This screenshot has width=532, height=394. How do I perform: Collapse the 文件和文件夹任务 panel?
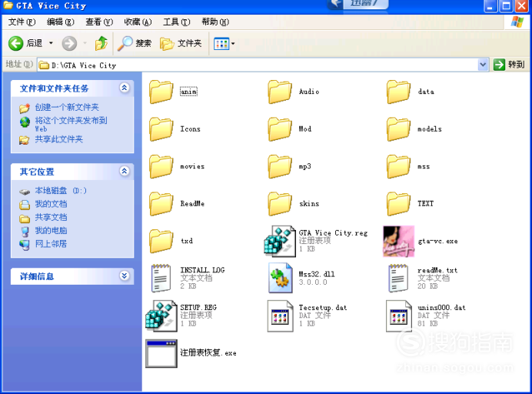coord(125,88)
